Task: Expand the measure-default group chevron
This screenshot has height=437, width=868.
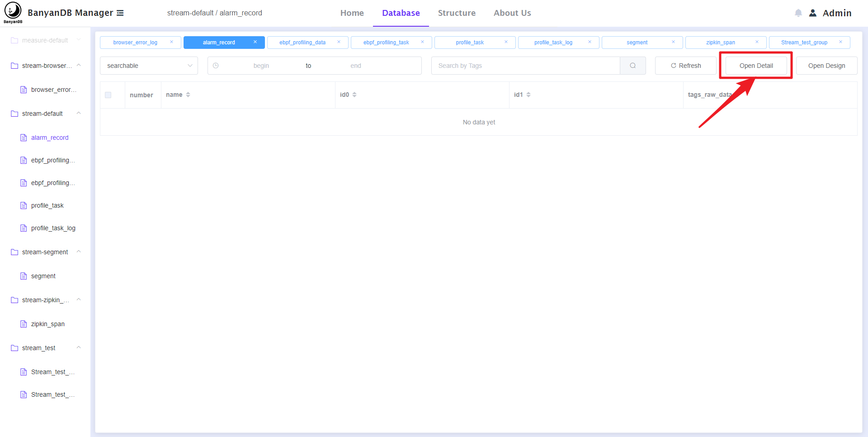Action: point(79,40)
